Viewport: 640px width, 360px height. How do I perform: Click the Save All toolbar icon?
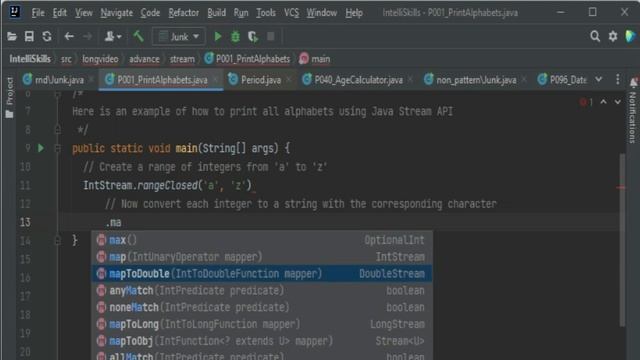click(x=29, y=37)
